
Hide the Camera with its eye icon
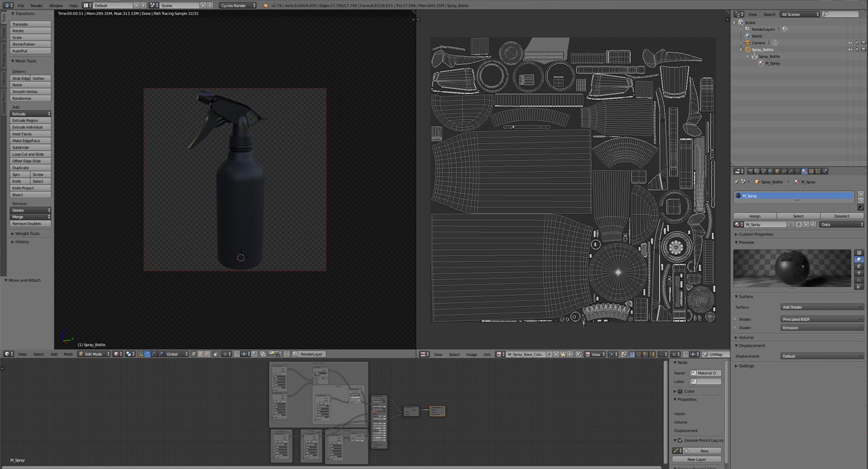pos(850,43)
